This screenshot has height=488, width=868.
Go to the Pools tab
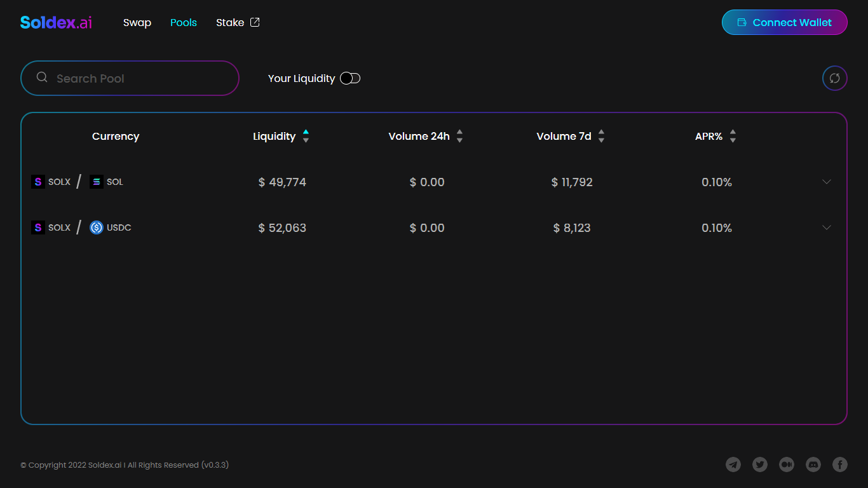click(184, 22)
